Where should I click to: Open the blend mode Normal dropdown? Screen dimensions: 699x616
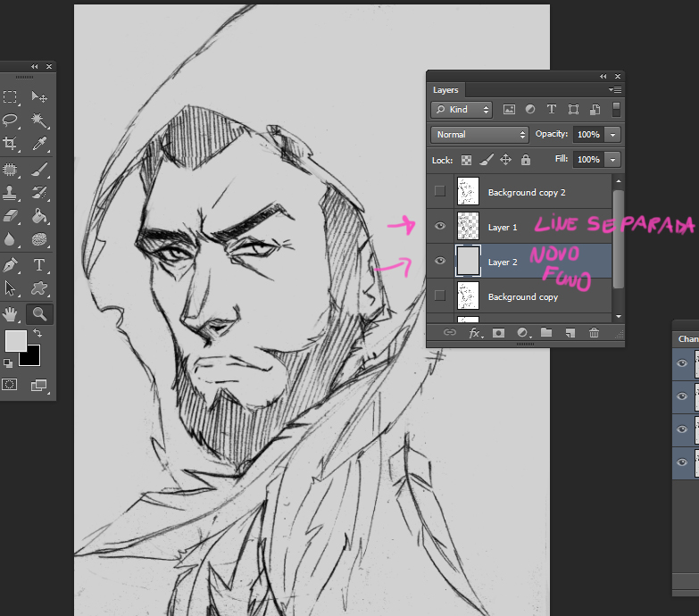click(479, 135)
